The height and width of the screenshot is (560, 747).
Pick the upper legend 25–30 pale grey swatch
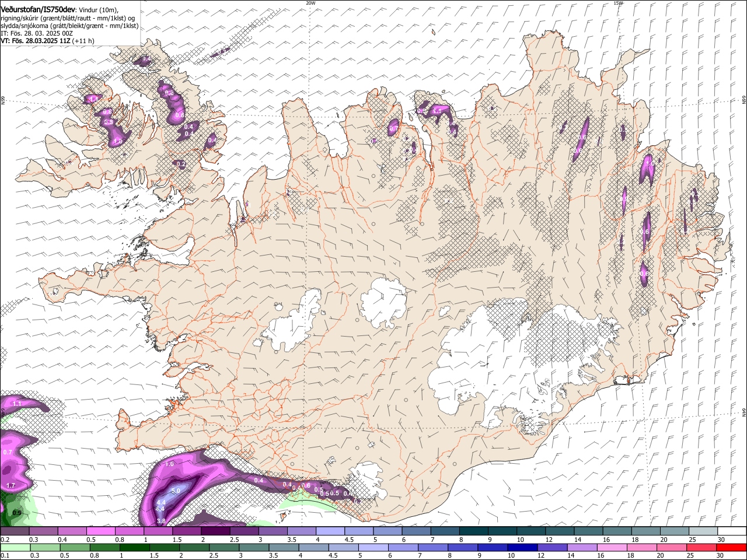(704, 531)
